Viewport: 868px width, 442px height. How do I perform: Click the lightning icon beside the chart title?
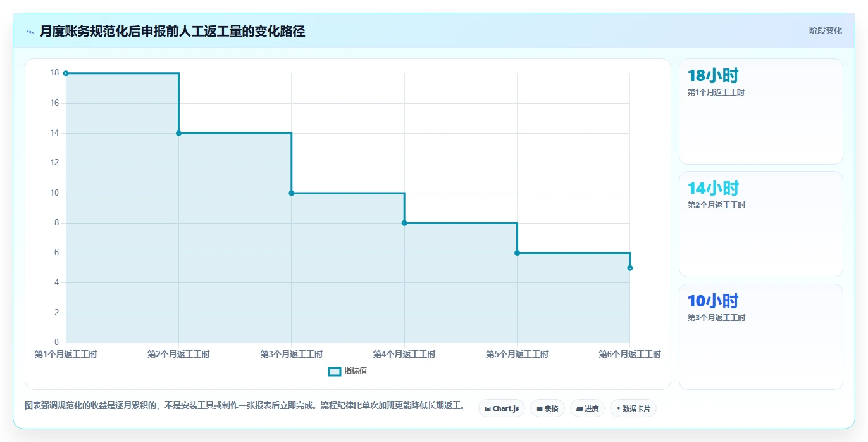[x=30, y=32]
